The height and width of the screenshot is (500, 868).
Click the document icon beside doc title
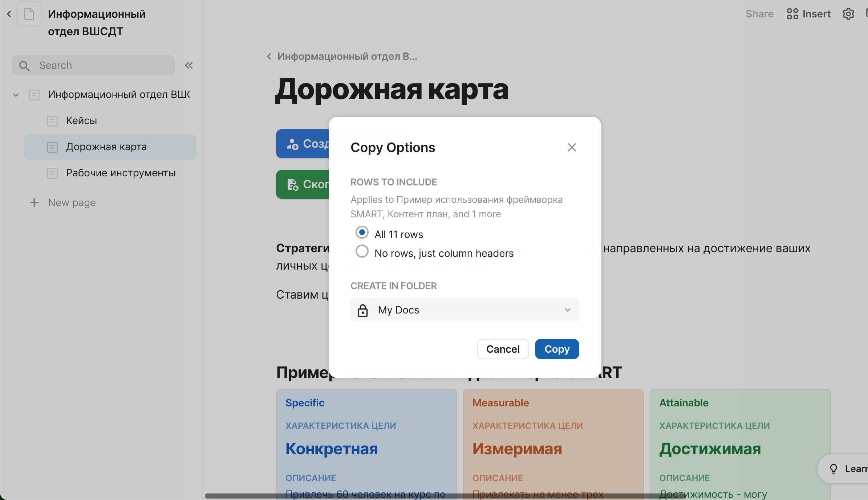[29, 14]
